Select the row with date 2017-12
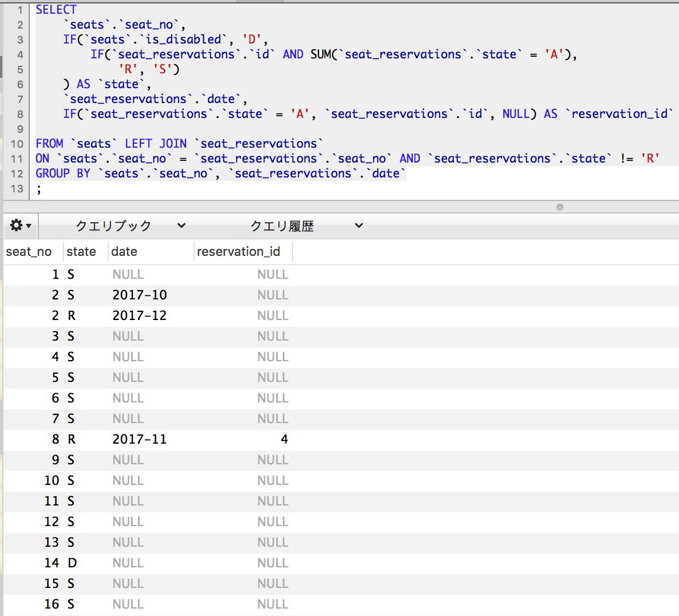The width and height of the screenshot is (679, 616). coord(140,315)
